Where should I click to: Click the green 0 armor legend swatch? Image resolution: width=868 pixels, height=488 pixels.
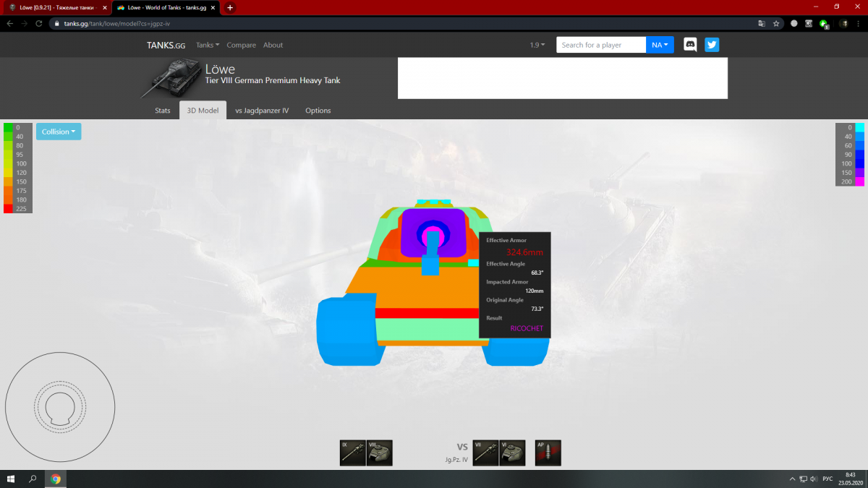coord(8,127)
